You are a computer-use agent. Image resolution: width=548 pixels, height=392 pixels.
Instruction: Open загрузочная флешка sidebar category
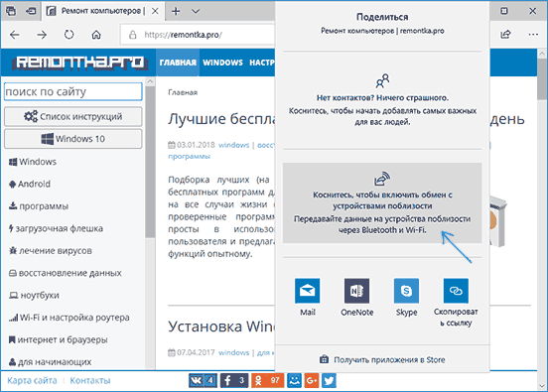pos(56,228)
